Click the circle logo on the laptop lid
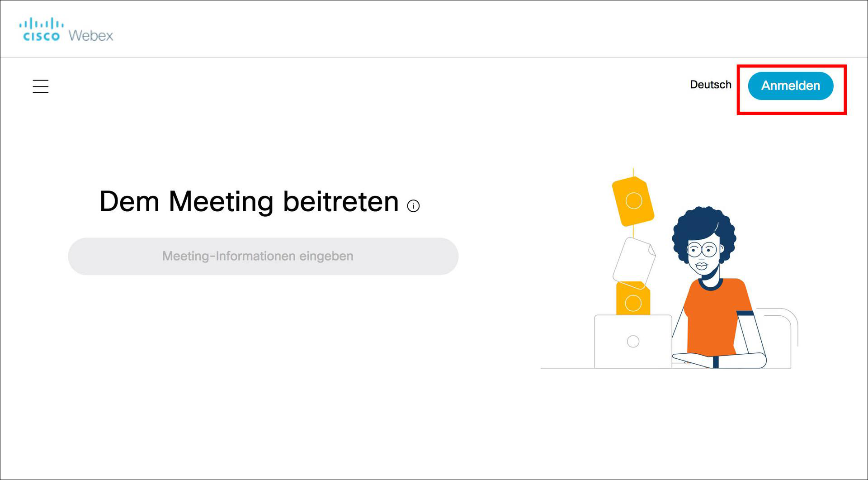868x480 pixels. click(x=633, y=342)
